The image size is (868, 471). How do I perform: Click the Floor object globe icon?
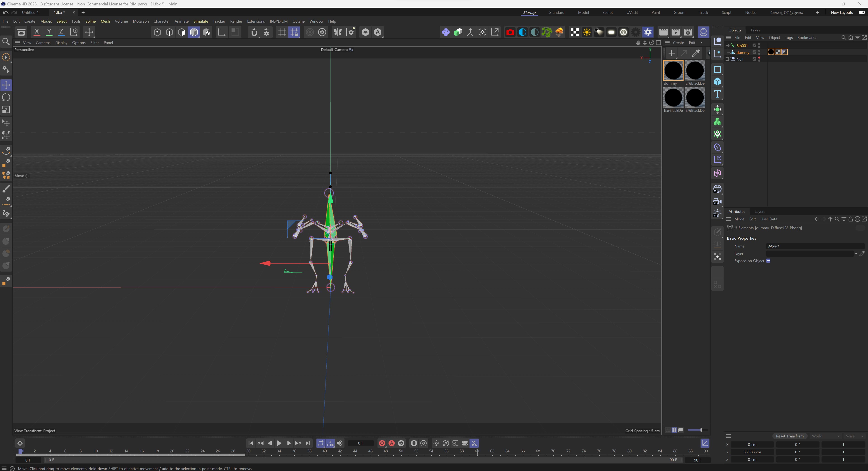tap(717, 189)
